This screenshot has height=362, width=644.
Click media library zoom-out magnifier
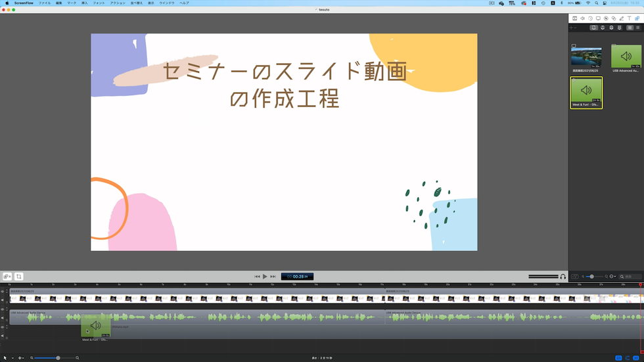pyautogui.click(x=583, y=277)
